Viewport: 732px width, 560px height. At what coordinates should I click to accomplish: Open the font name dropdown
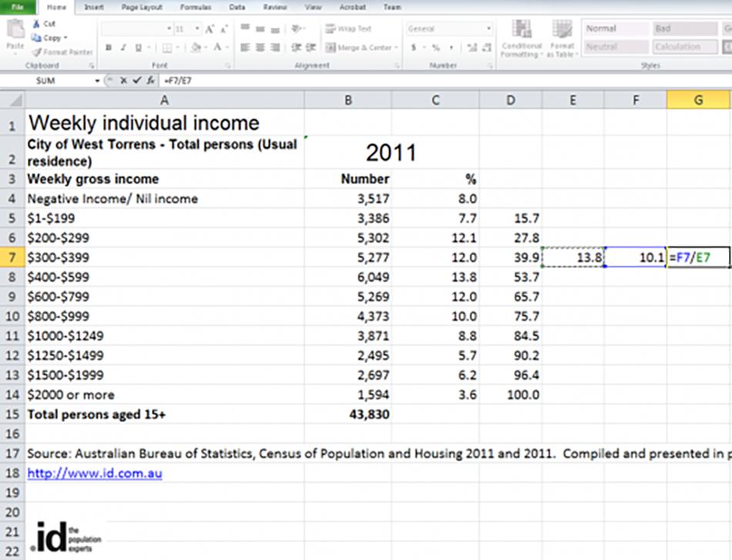click(169, 29)
